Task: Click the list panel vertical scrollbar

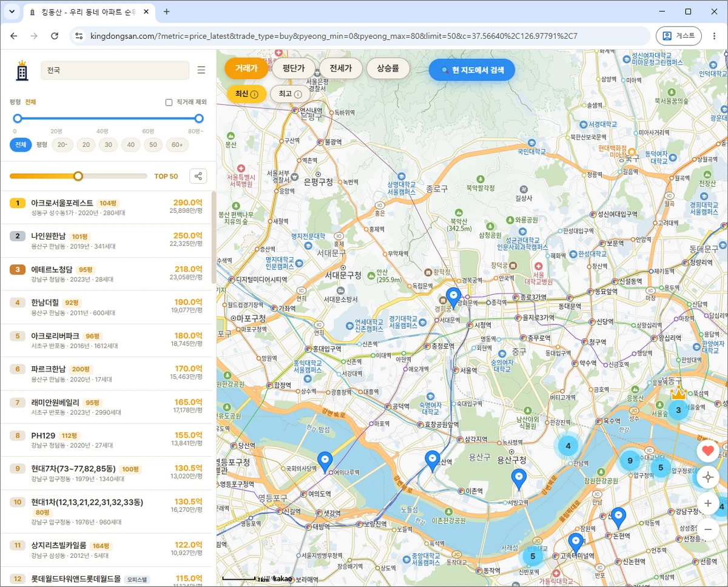Action: tap(213, 238)
